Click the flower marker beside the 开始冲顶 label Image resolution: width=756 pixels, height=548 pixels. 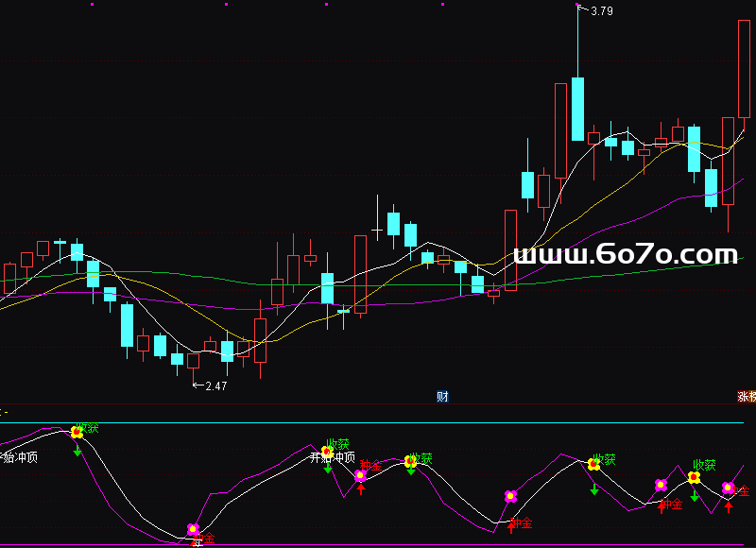point(327,453)
